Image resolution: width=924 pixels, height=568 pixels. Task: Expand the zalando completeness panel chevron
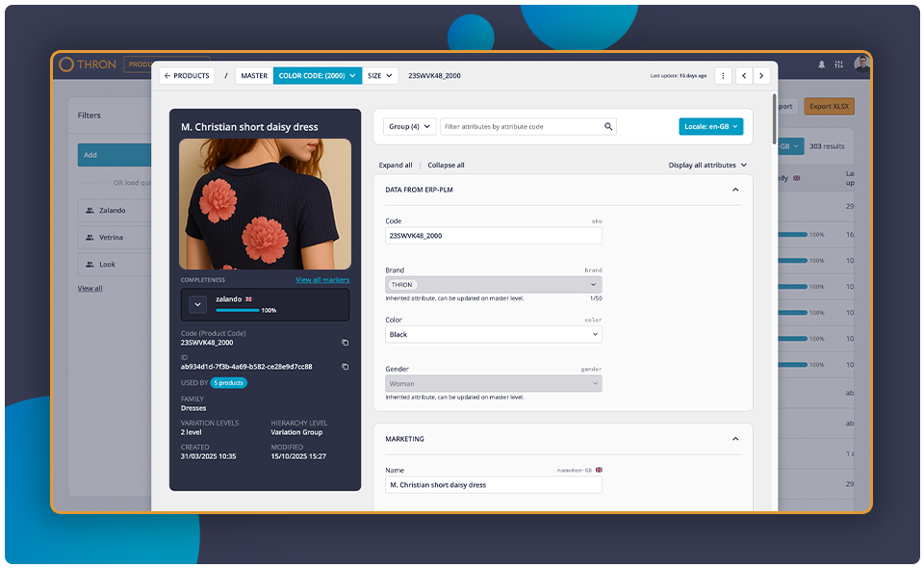point(196,304)
